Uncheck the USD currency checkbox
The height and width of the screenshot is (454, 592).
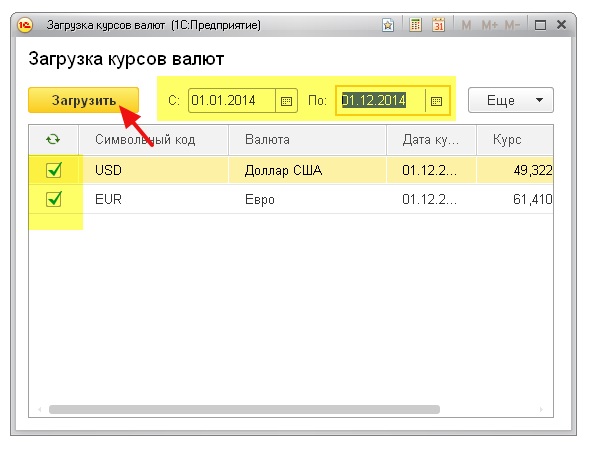54,170
